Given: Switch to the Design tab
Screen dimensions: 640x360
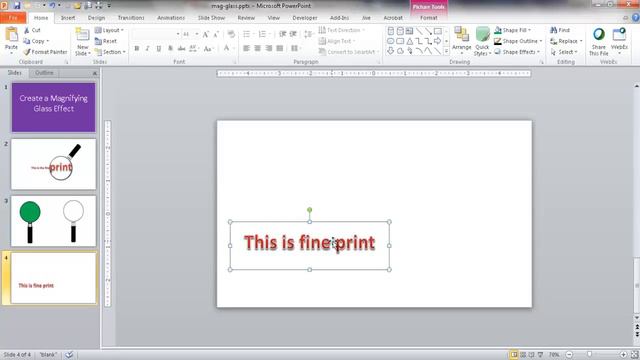Looking at the screenshot, I should (x=96, y=18).
